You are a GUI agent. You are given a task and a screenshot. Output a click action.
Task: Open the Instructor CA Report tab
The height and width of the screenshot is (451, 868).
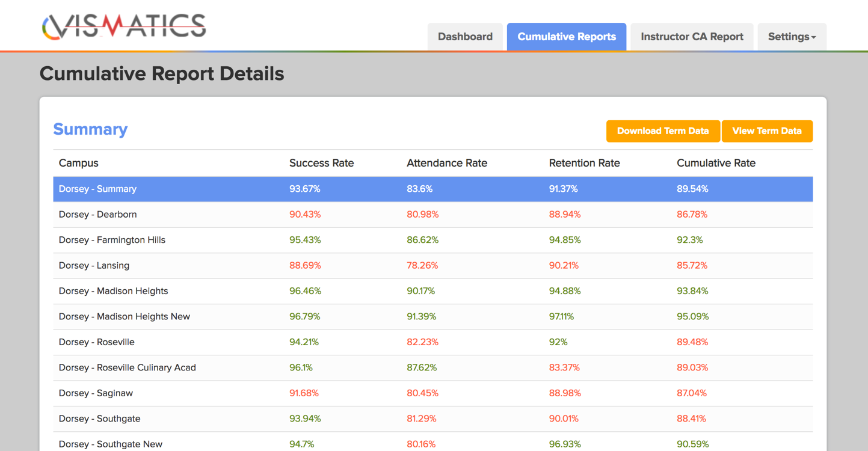click(692, 37)
